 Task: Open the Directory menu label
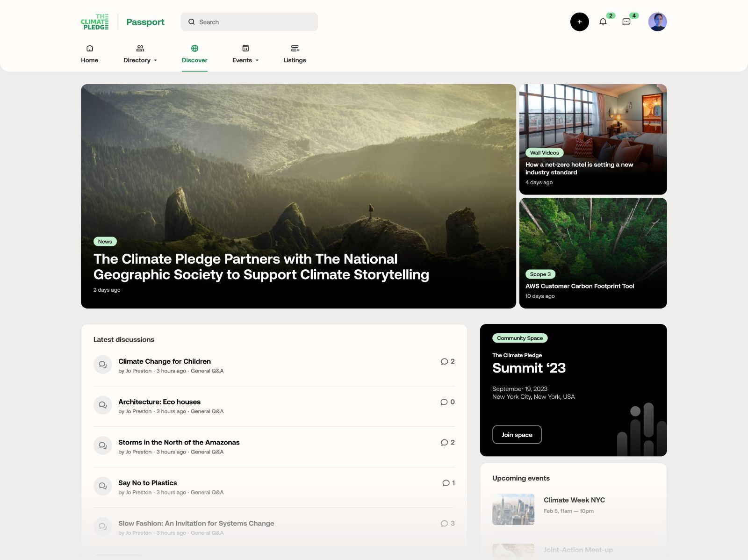137,60
